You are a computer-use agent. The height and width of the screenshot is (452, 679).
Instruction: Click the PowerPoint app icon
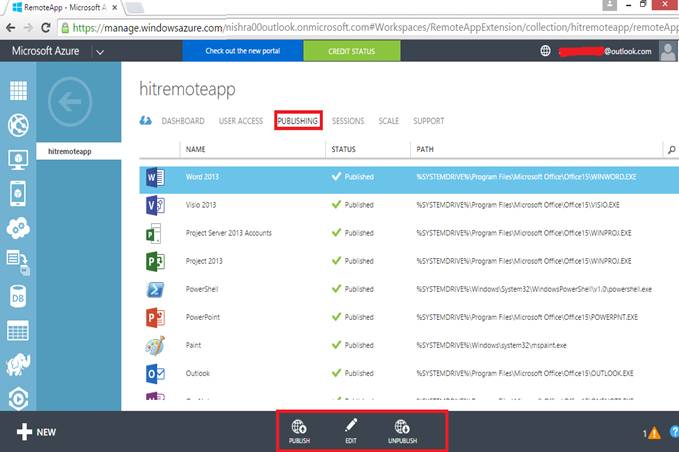(x=155, y=317)
